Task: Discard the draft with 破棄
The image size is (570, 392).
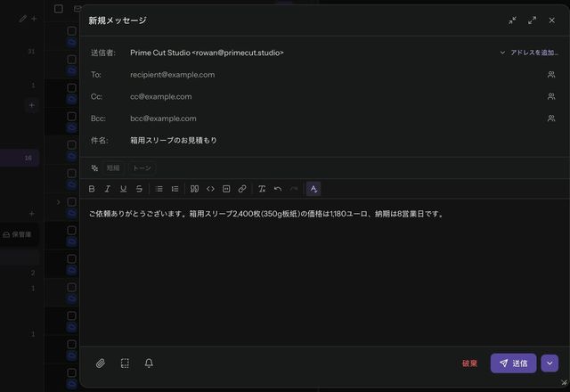Action: click(x=469, y=363)
